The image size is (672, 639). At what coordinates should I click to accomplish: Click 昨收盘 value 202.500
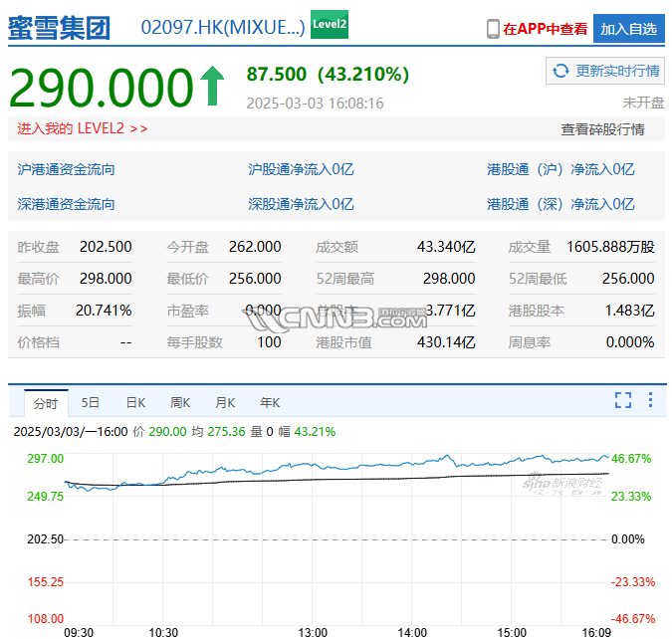tap(106, 247)
